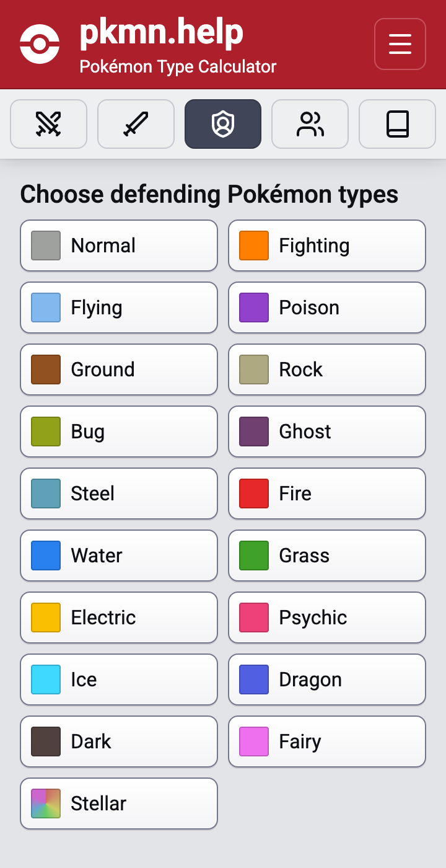Click the Electric yellow swatch
446x868 pixels.
coord(46,618)
